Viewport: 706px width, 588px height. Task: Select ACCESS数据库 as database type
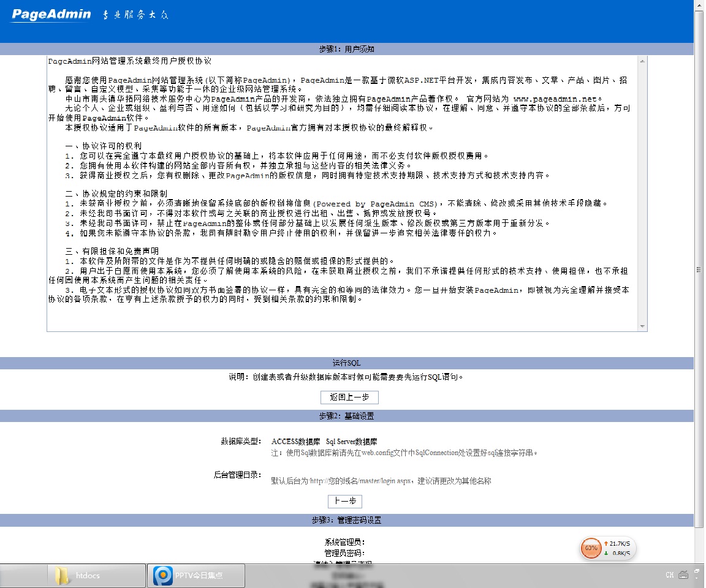pyautogui.click(x=295, y=442)
